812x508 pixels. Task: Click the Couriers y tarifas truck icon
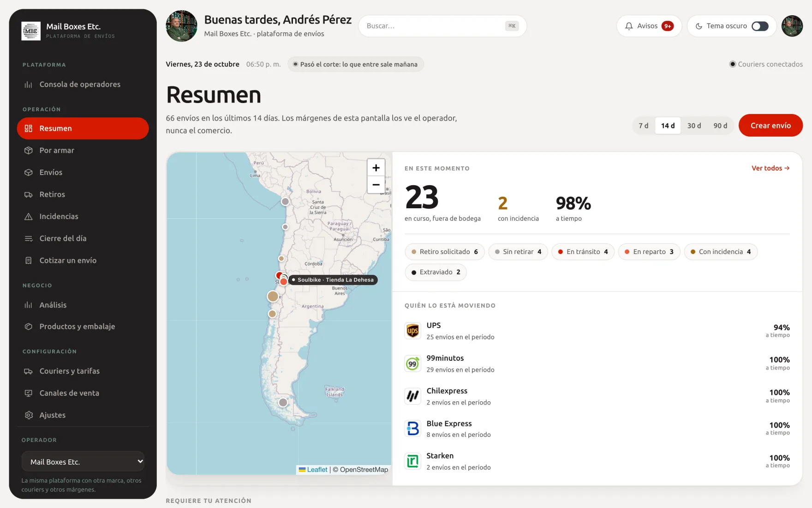29,371
